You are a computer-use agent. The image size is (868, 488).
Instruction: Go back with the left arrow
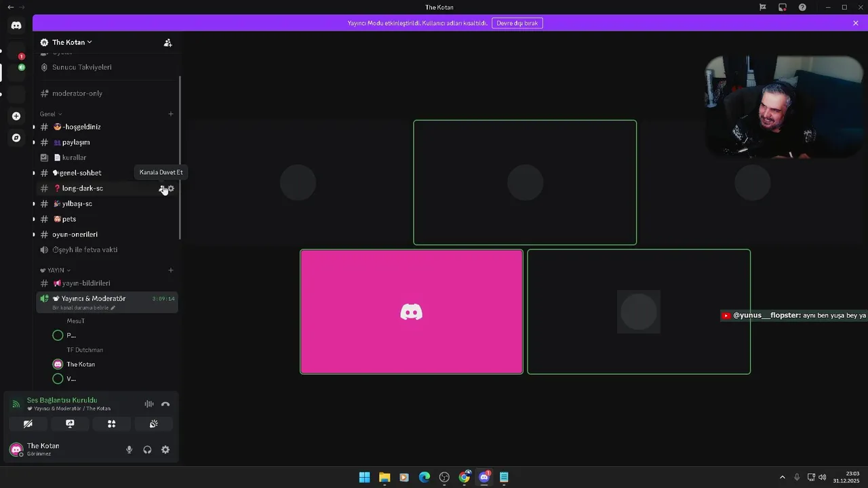pos(10,7)
